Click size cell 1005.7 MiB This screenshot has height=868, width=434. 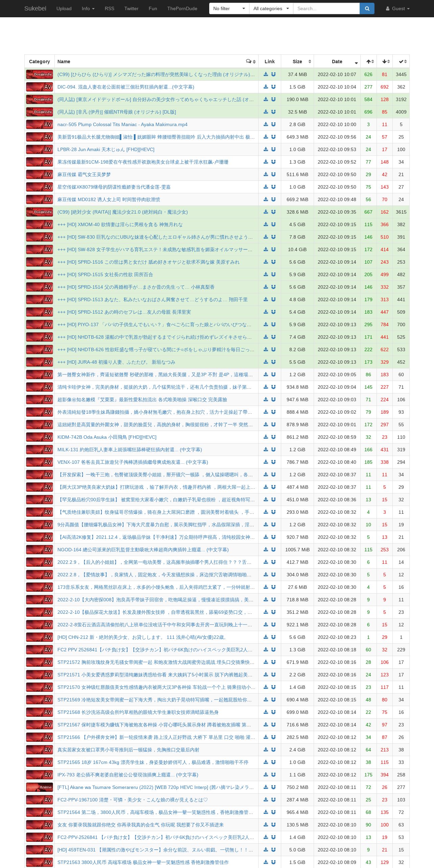pos(297,550)
